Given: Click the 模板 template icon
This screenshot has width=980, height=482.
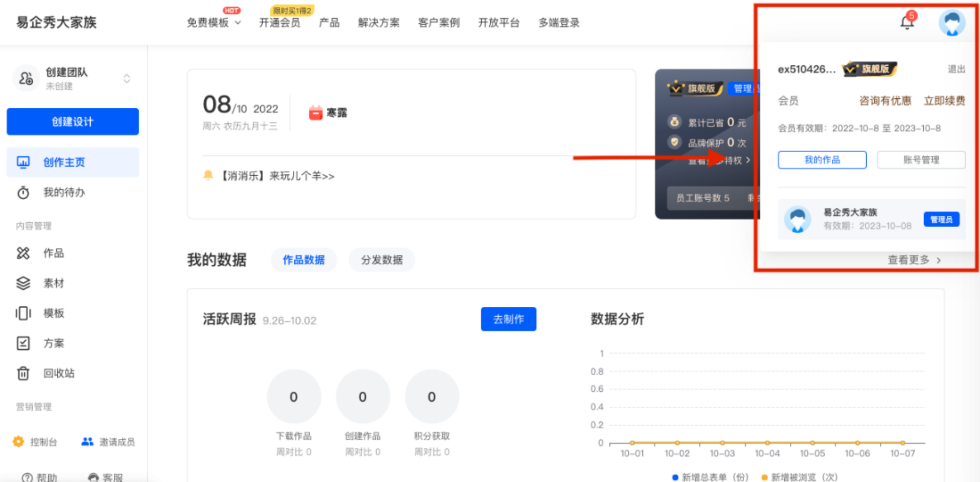Looking at the screenshot, I should pos(23,313).
